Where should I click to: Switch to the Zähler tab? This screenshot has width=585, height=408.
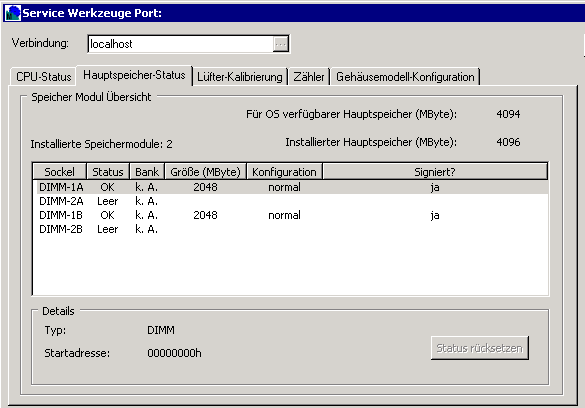pos(309,77)
